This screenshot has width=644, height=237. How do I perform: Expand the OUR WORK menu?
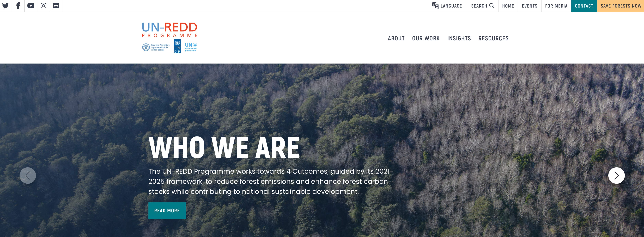tap(426, 39)
